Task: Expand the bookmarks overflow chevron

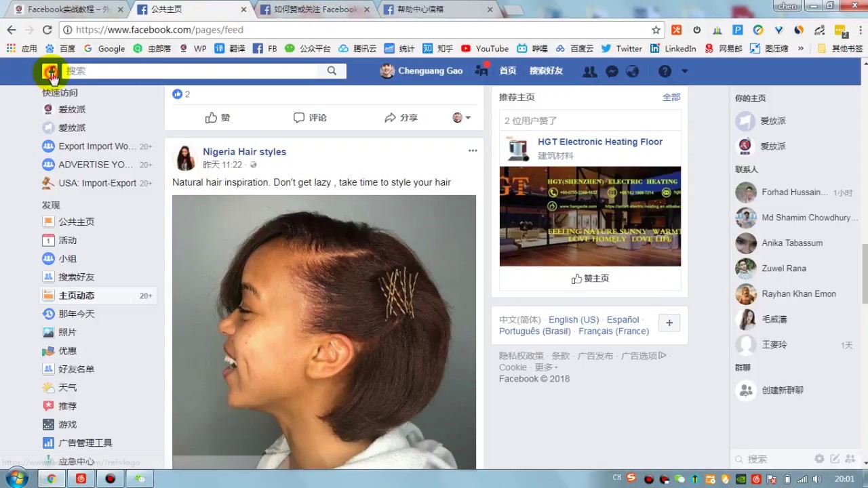Action: point(801,49)
